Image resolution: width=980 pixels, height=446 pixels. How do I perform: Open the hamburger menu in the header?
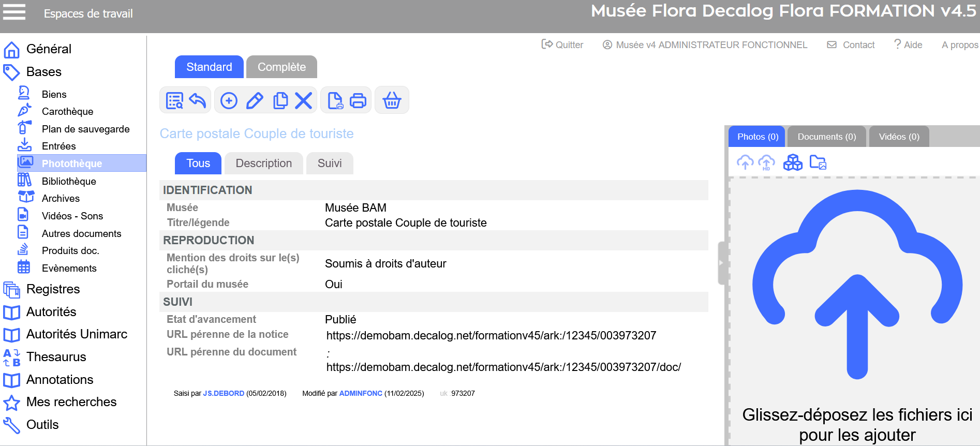14,12
